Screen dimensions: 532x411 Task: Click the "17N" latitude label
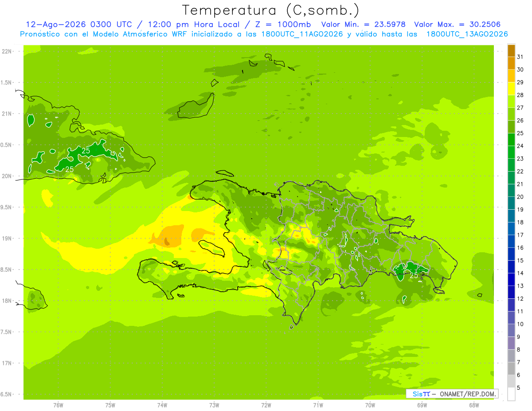(7, 363)
